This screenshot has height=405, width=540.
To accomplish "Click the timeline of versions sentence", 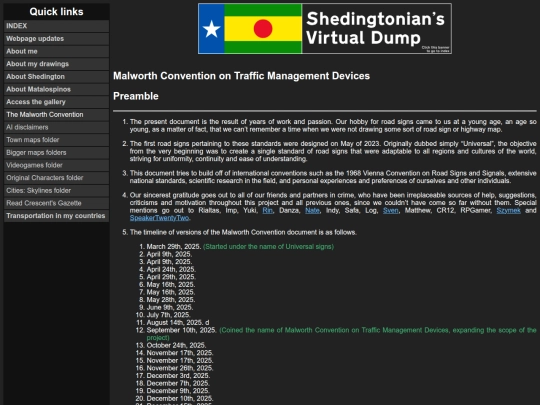I will pyautogui.click(x=243, y=232).
